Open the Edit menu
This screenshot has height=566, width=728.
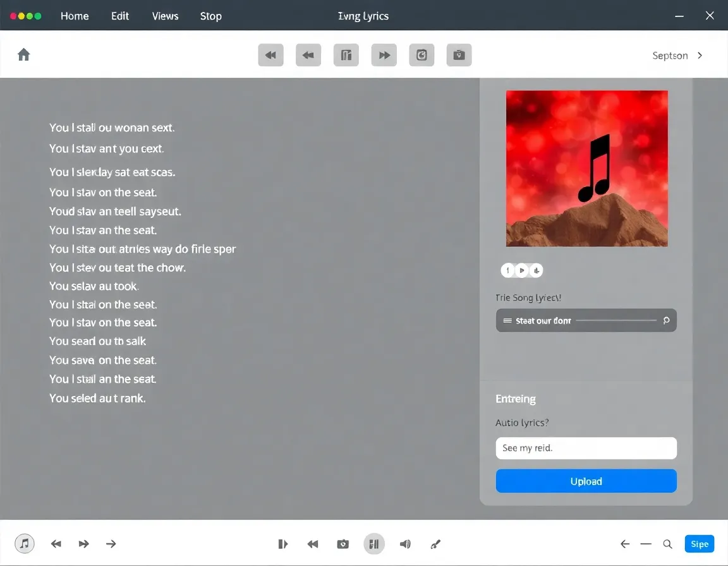120,16
